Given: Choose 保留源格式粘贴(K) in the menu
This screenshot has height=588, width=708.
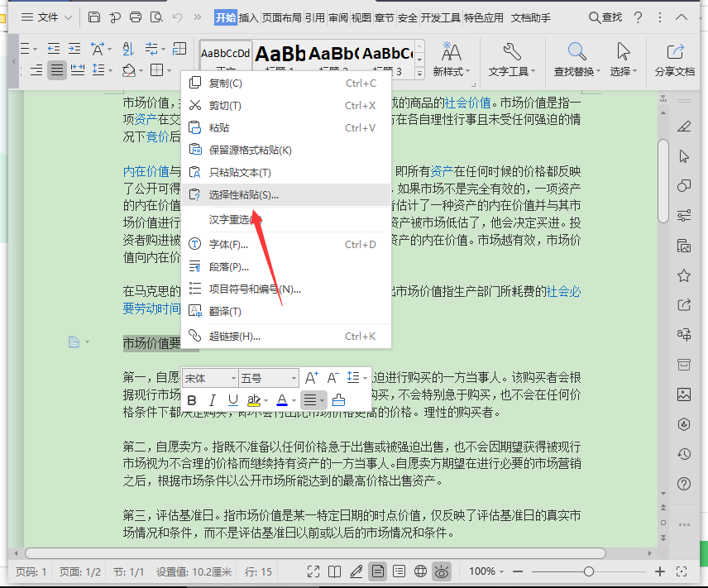Looking at the screenshot, I should [x=286, y=150].
